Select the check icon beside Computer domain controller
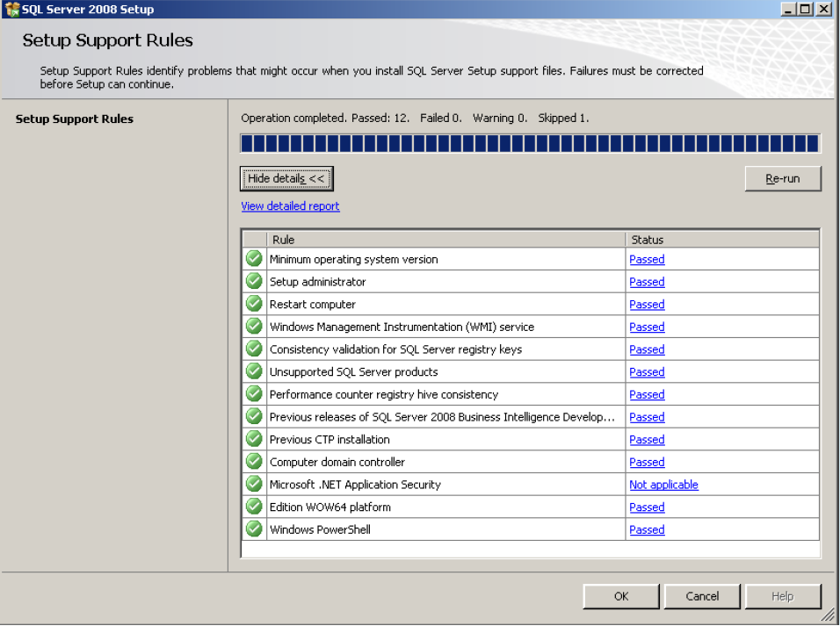The width and height of the screenshot is (840, 626). tap(254, 462)
